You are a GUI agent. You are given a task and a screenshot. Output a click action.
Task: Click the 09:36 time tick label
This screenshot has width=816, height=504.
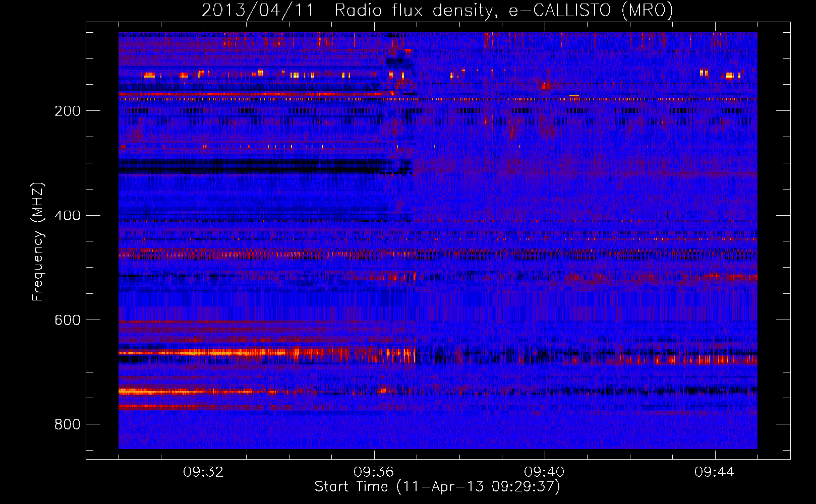[x=374, y=472]
